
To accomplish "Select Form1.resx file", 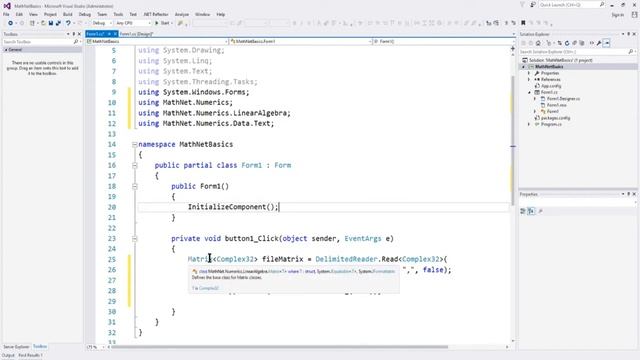I will pos(556,105).
